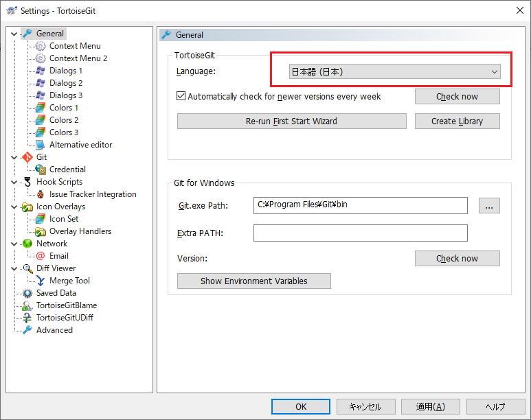The width and height of the screenshot is (531, 420).
Task: Click the TortoiseGitUDiff icon
Action: tap(27, 318)
